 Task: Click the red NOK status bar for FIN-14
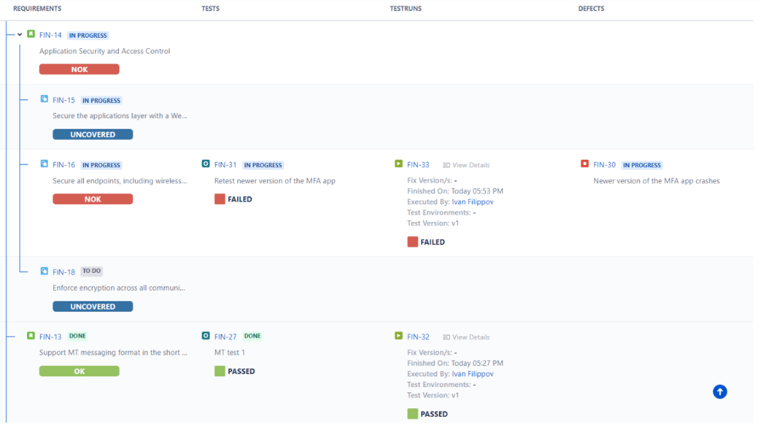(79, 70)
